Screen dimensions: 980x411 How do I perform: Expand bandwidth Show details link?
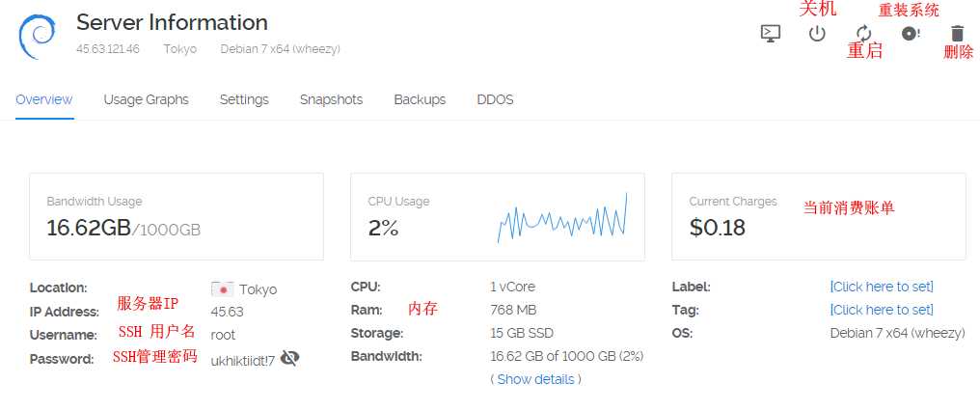click(x=535, y=379)
